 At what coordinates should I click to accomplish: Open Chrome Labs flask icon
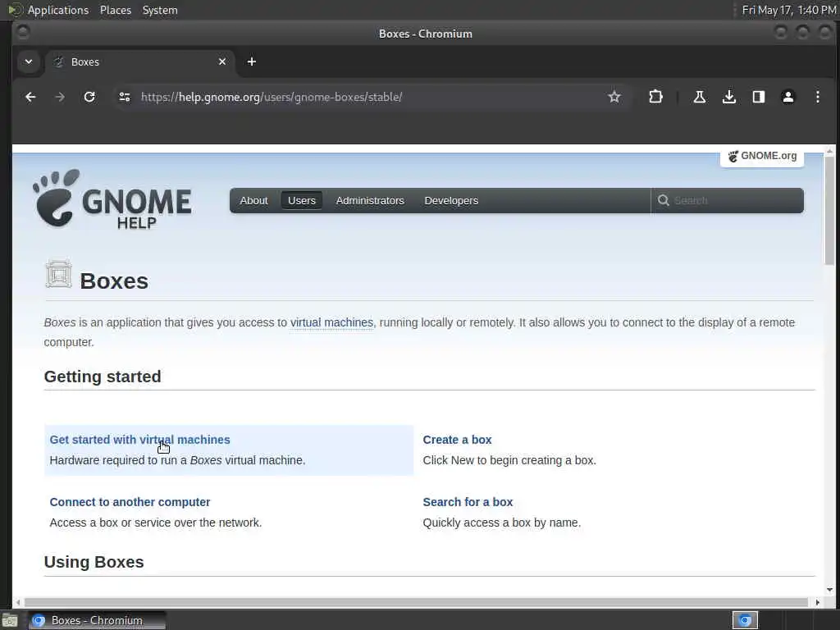[x=699, y=97]
